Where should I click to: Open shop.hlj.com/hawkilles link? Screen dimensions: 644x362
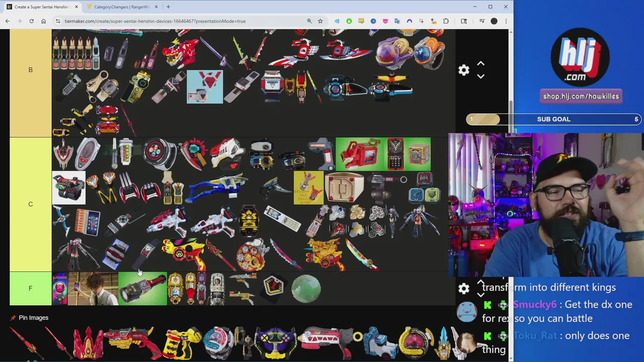[x=581, y=97]
